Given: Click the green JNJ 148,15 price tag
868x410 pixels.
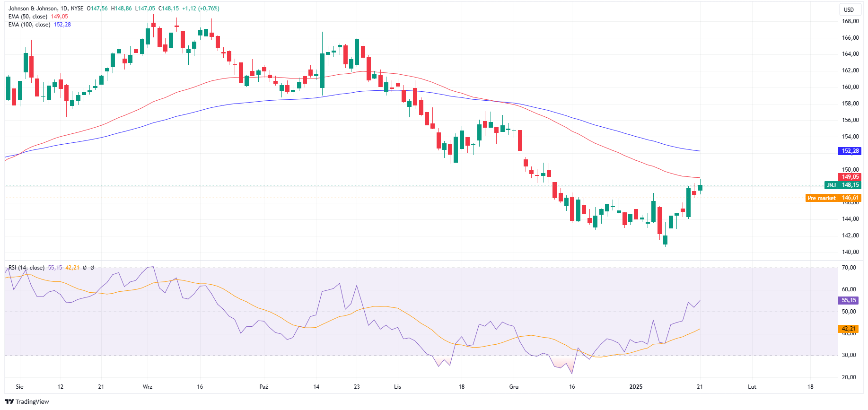Looking at the screenshot, I should tap(843, 185).
